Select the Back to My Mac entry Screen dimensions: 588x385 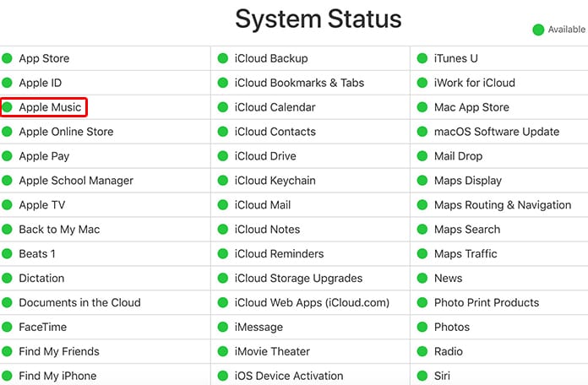click(x=60, y=230)
